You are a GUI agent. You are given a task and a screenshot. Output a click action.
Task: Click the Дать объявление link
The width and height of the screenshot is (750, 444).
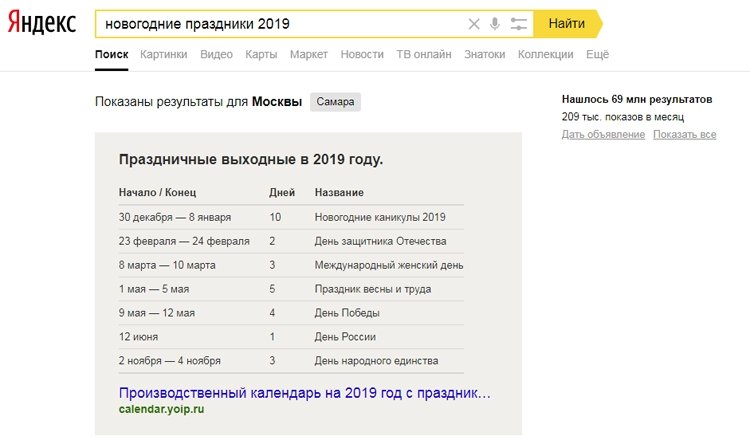[603, 134]
